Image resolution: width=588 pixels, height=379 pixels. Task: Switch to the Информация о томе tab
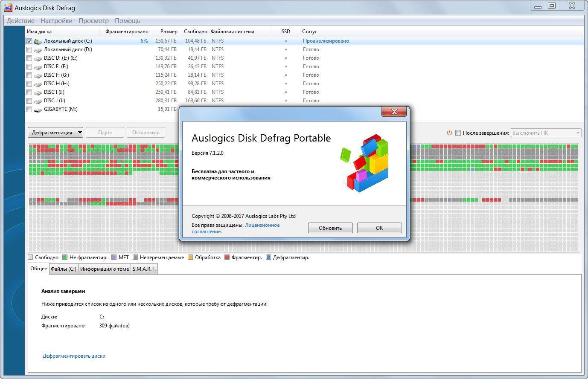pyautogui.click(x=105, y=269)
